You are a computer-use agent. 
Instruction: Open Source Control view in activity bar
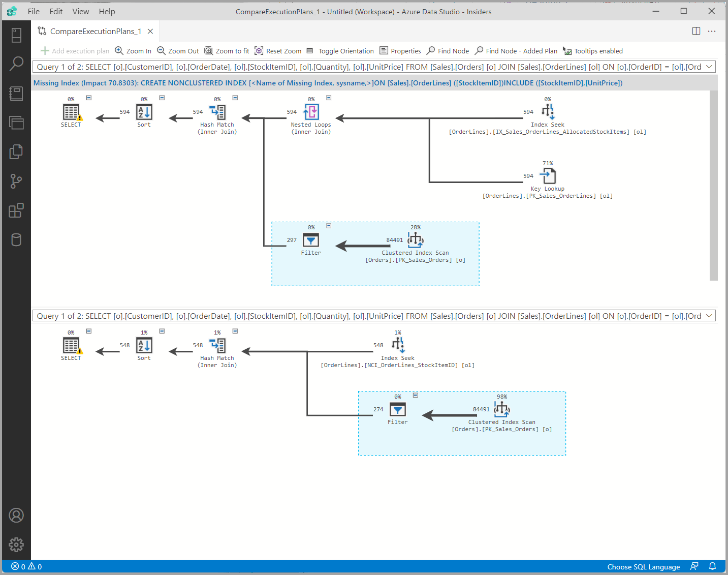tap(16, 181)
